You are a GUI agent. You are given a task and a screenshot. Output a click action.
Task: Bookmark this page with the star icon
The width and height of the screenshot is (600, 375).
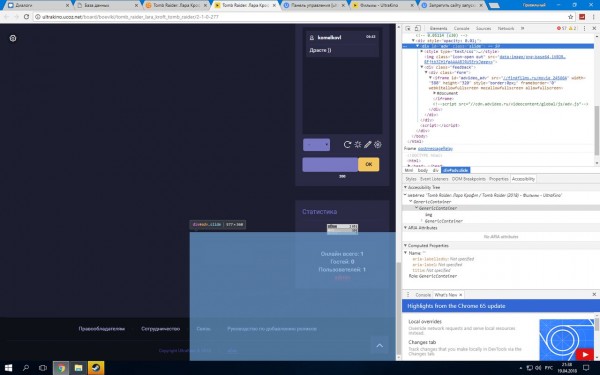coord(571,17)
